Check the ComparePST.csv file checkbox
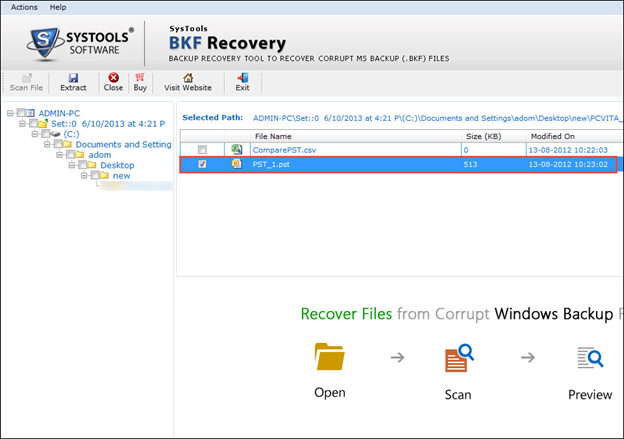The image size is (624, 439). [202, 150]
